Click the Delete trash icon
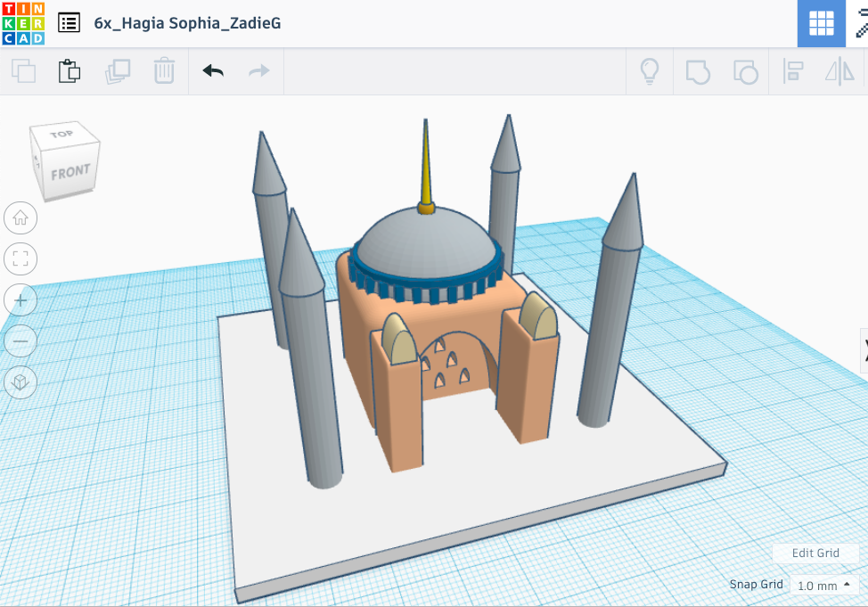 pos(164,71)
